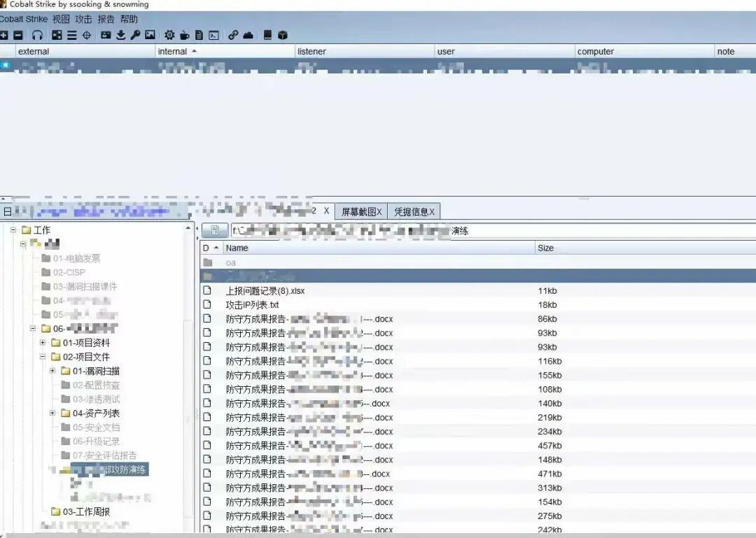Click the cloud icon in toolbar
The image size is (756, 538).
(248, 35)
